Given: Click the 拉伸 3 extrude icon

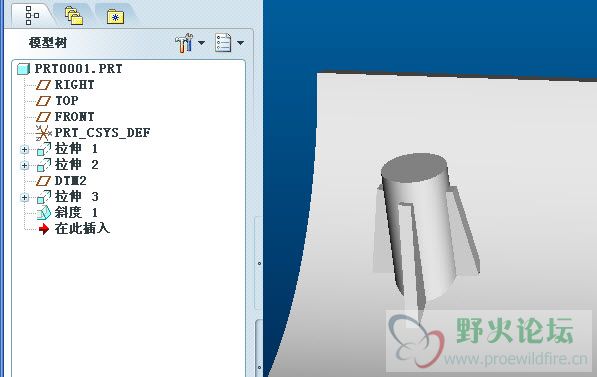Looking at the screenshot, I should (44, 197).
